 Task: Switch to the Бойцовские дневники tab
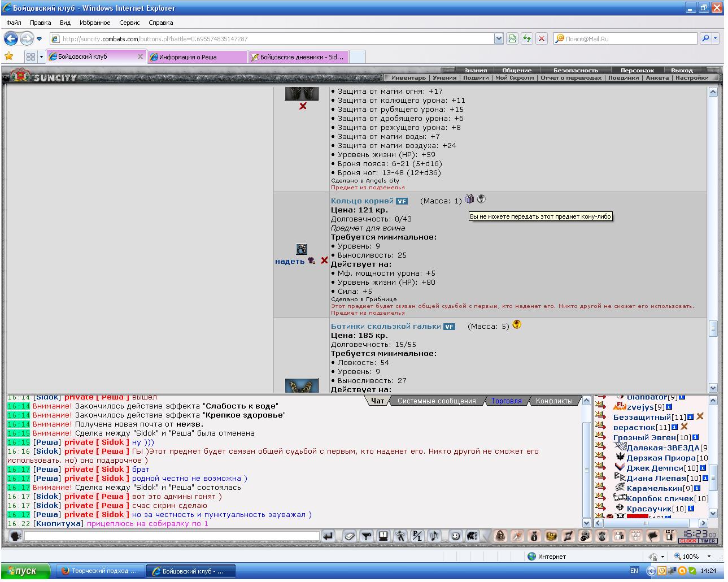[298, 57]
